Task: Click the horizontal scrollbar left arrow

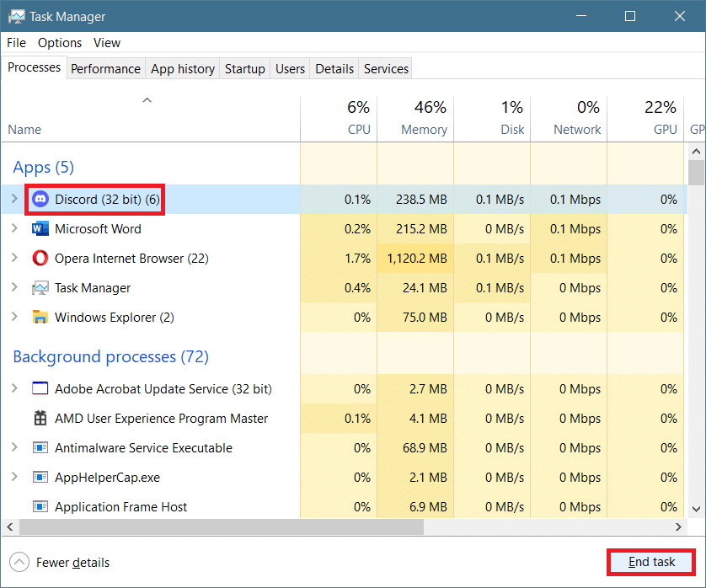Action: point(10,527)
